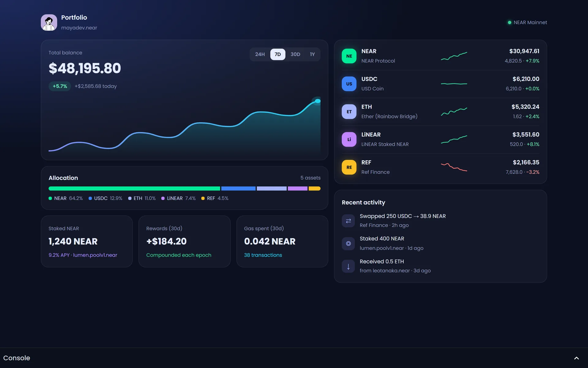This screenshot has width=588, height=368.
Task: Click the $30,947.61 NEAR value
Action: click(524, 51)
